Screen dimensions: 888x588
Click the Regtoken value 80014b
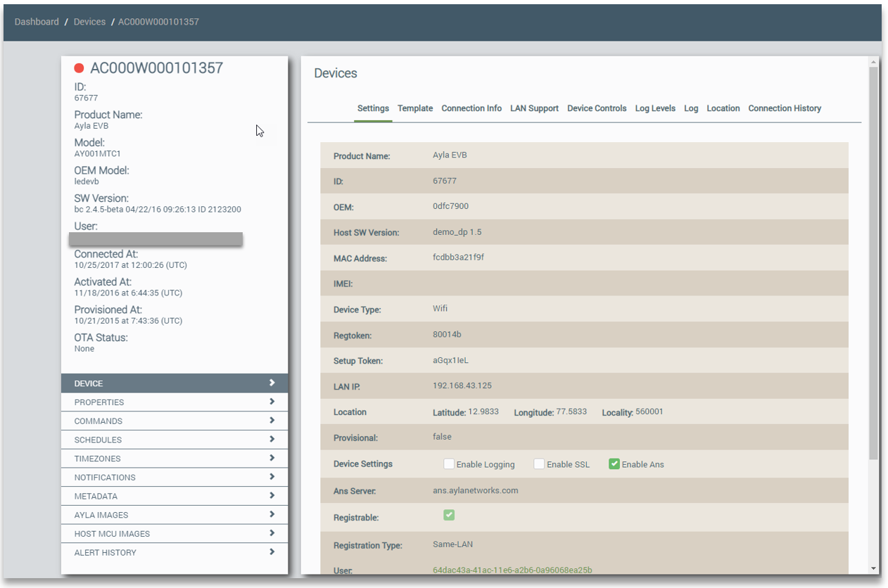point(447,335)
